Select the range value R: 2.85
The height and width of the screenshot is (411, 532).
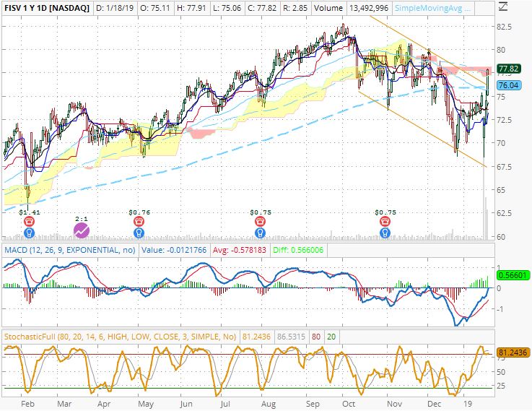tap(295, 8)
